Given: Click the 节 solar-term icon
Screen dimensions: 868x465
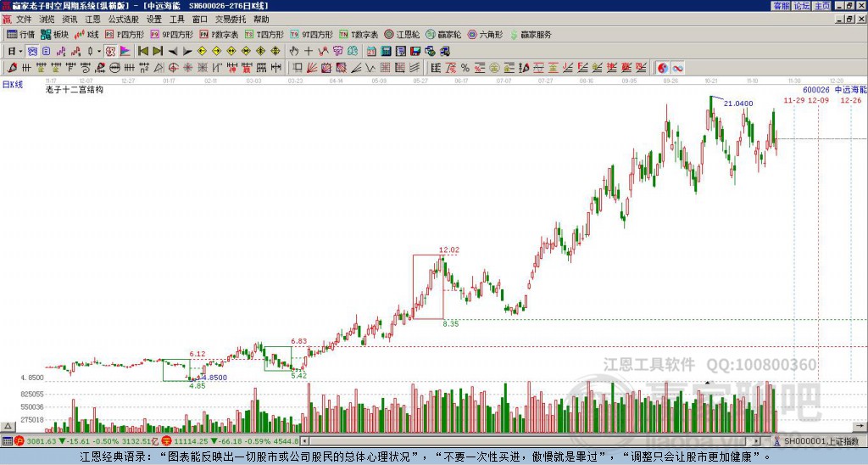Looking at the screenshot, I should coord(337,52).
